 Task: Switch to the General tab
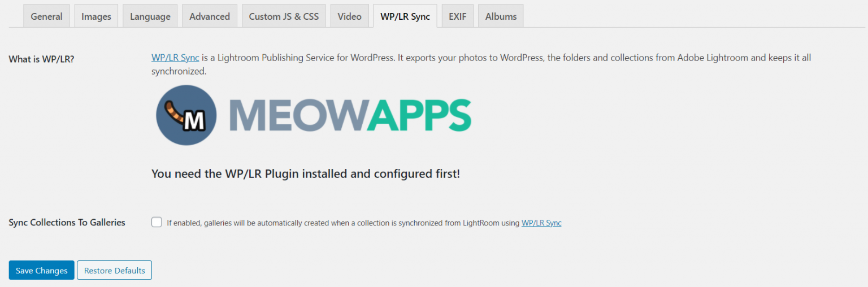pos(46,16)
